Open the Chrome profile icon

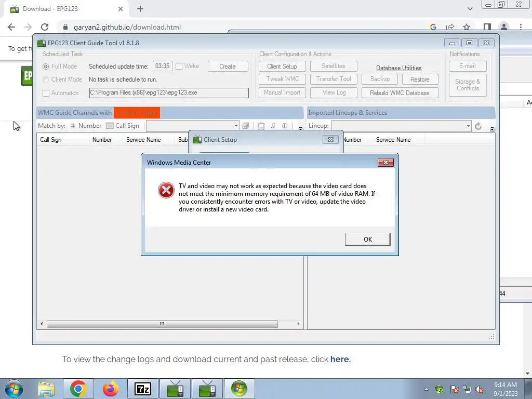point(504,27)
